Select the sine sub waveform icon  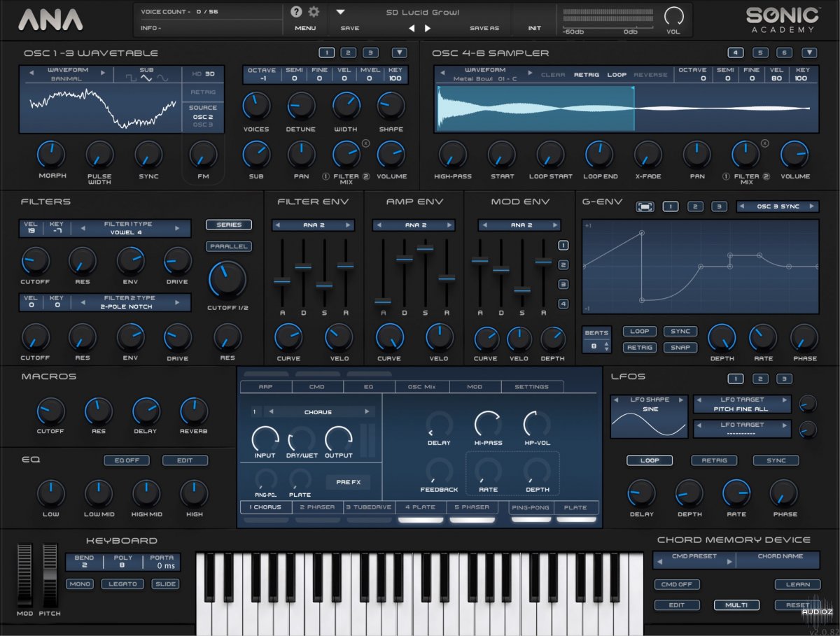[163, 78]
